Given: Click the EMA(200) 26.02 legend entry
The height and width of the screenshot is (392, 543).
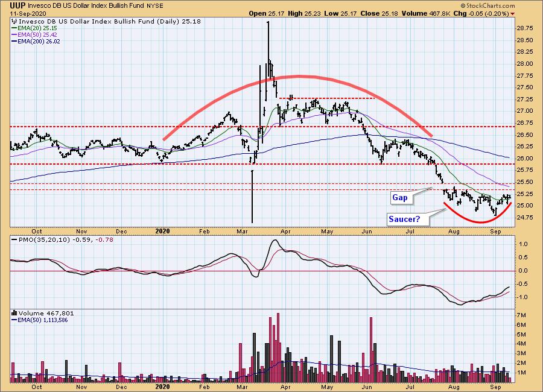Looking at the screenshot, I should tap(39, 41).
